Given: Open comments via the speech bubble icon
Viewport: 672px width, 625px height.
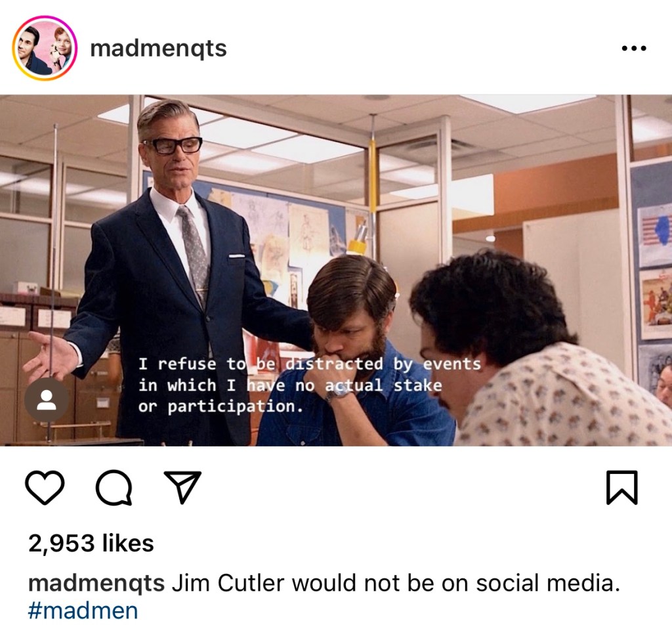Looking at the screenshot, I should tap(114, 488).
